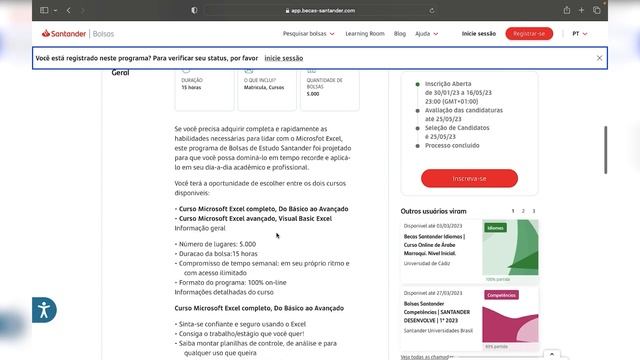The image size is (640, 360).
Task: Click the O que inclui card
Action: point(267,89)
